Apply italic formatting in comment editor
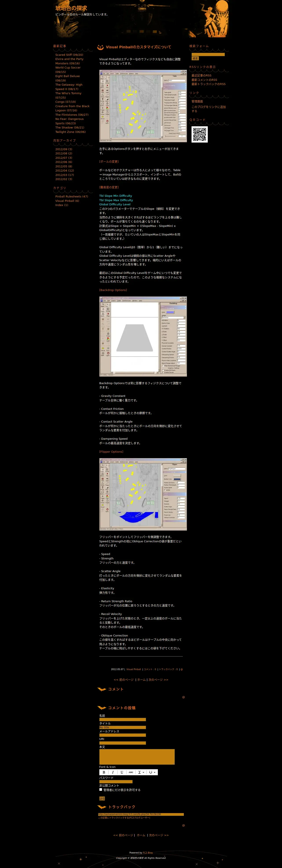This screenshot has width=282, height=868. (x=113, y=772)
